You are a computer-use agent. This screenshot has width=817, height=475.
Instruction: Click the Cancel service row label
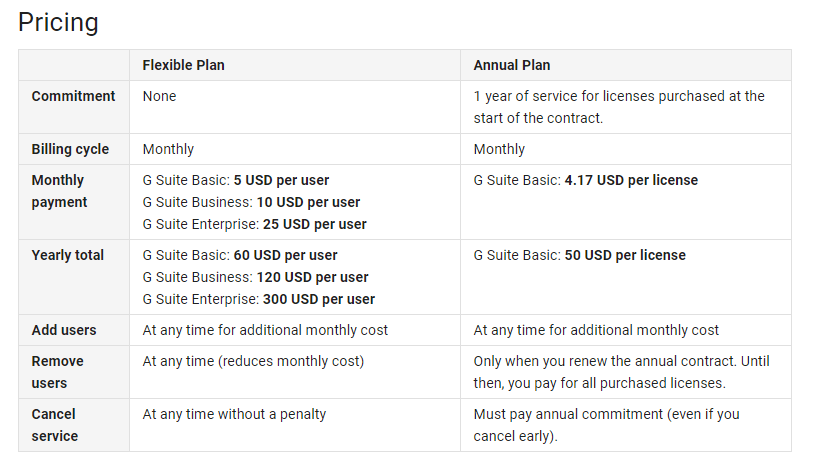(x=54, y=425)
